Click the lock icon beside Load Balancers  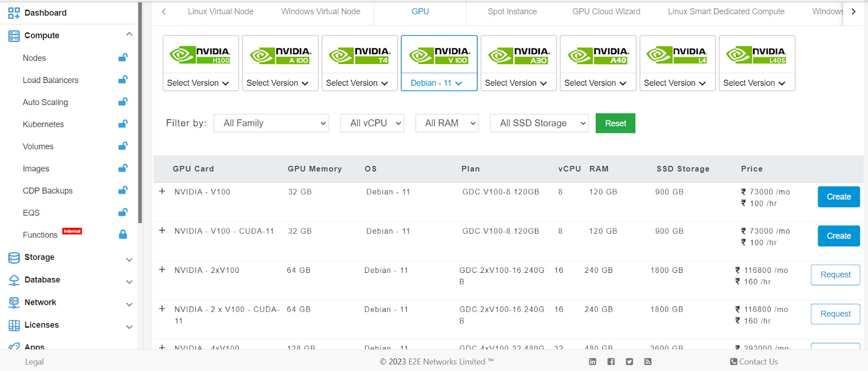[x=123, y=80]
